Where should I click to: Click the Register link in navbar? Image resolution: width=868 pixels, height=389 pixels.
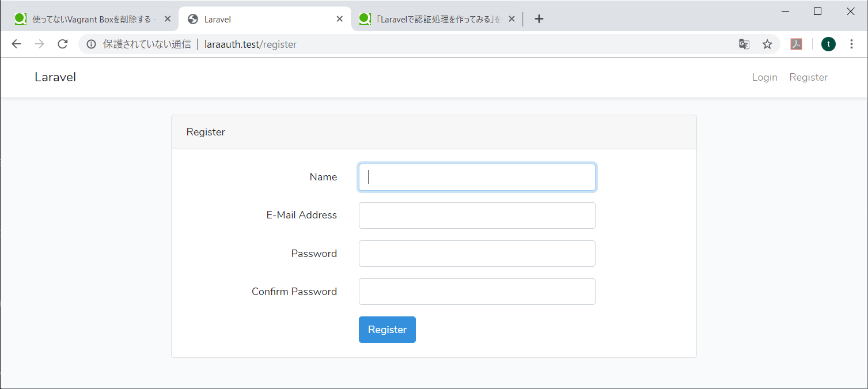808,77
